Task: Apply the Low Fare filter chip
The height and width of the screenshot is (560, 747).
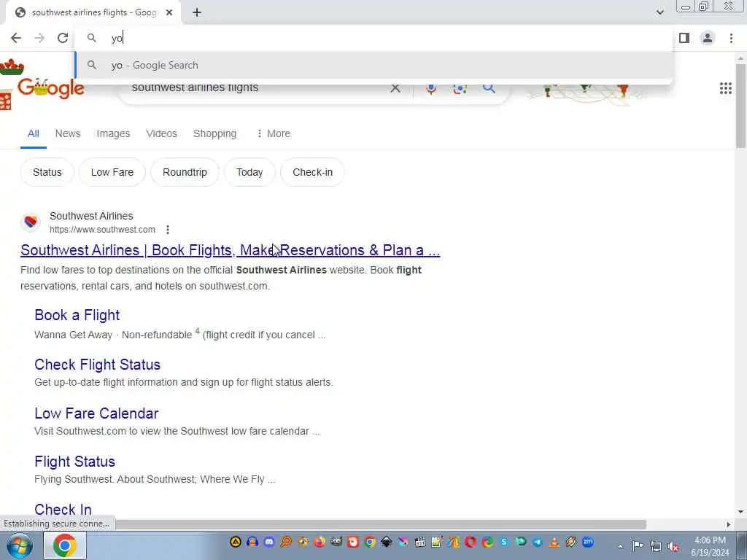Action: click(x=112, y=172)
